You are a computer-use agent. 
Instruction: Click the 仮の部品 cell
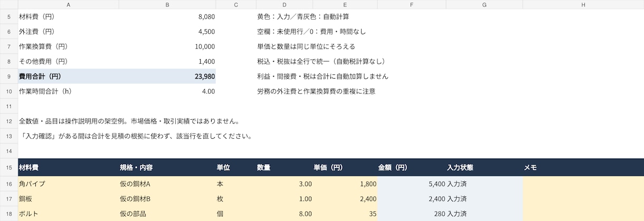[x=167, y=214]
